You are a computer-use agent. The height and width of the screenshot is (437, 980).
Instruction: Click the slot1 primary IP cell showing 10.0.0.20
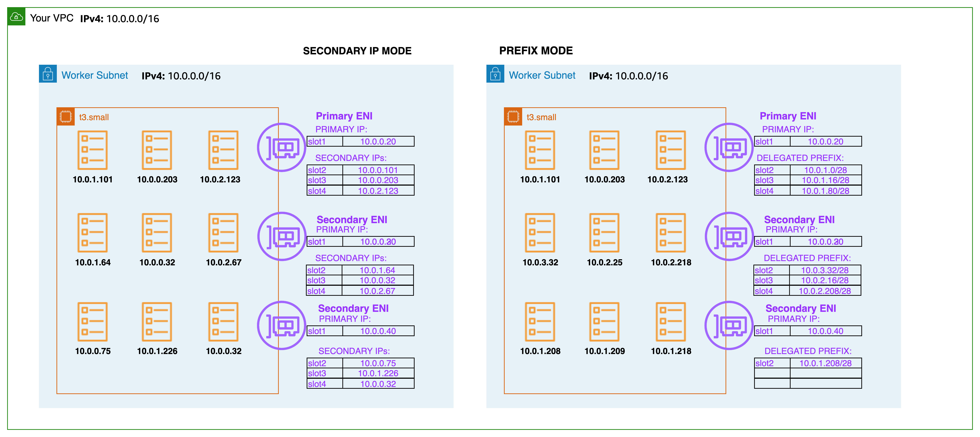click(x=378, y=141)
